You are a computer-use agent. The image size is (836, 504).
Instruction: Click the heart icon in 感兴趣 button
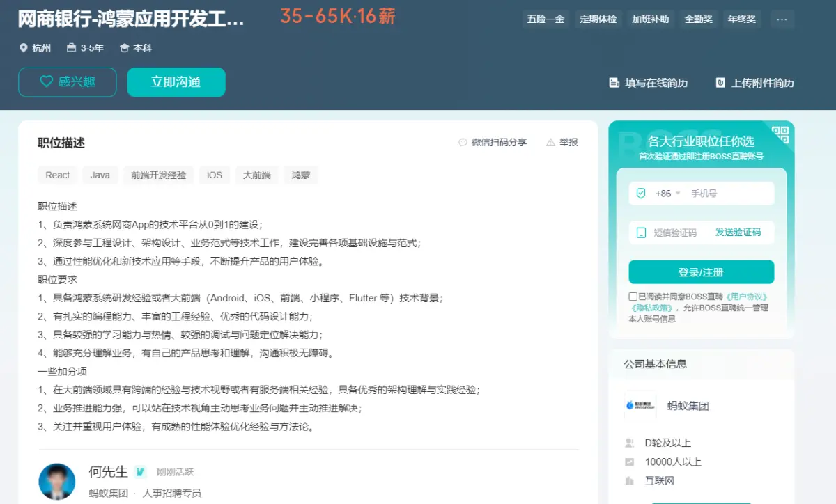coord(46,81)
